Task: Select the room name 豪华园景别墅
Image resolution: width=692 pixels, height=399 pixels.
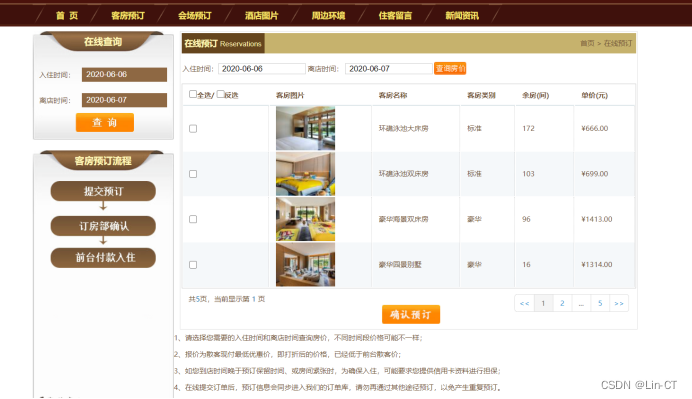Action: pyautogui.click(x=400, y=265)
